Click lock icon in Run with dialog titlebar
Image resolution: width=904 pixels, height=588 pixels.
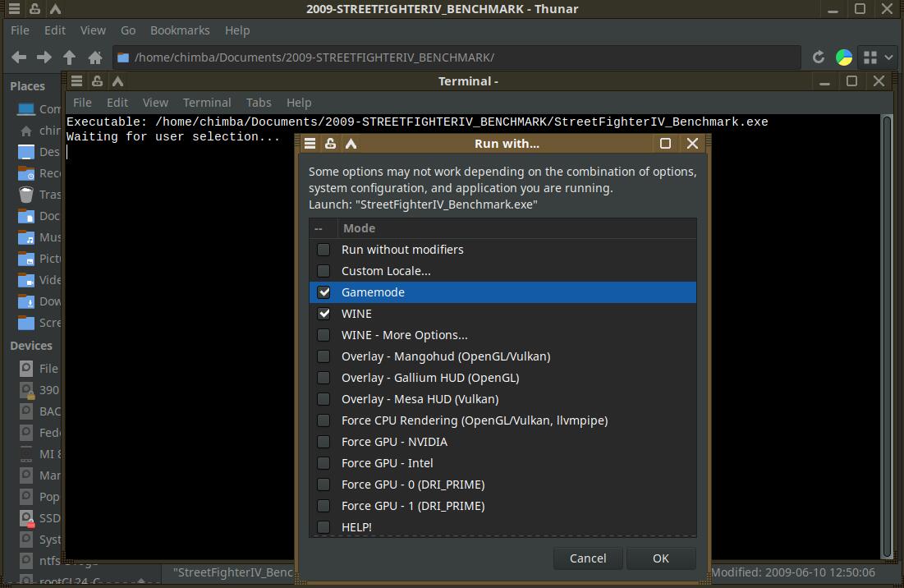330,144
